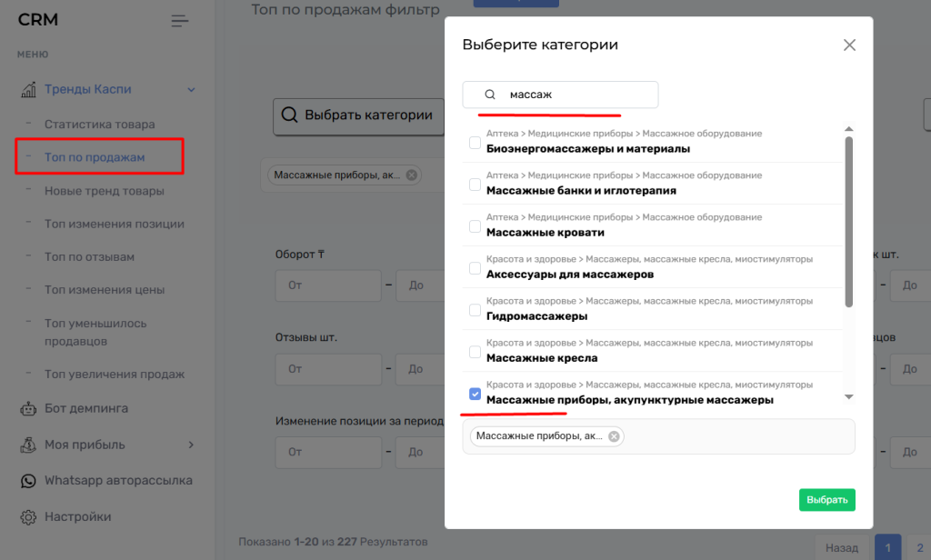Click the Показано 1-20 из 227 Результатов text
Screen dimensions: 931x560
pos(333,542)
